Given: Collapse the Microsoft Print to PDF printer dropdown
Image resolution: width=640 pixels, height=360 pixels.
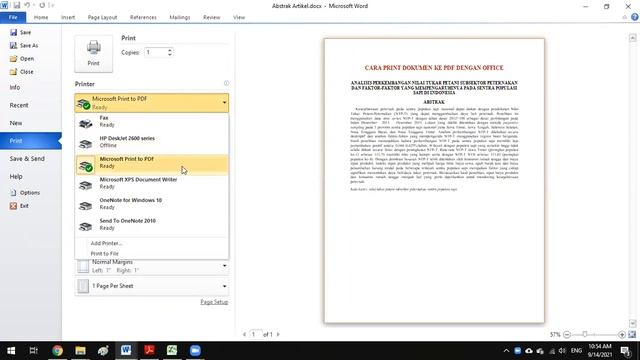Looking at the screenshot, I should point(151,103).
